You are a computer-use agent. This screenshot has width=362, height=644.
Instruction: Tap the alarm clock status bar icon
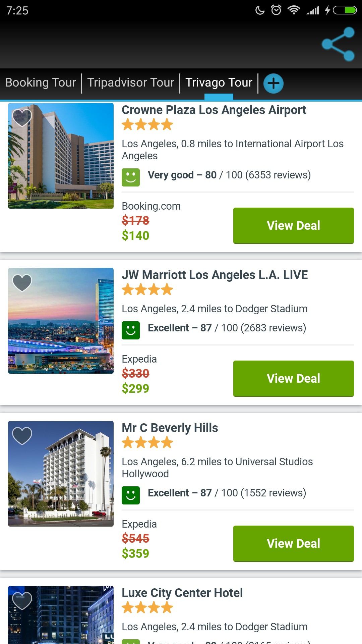click(x=276, y=10)
